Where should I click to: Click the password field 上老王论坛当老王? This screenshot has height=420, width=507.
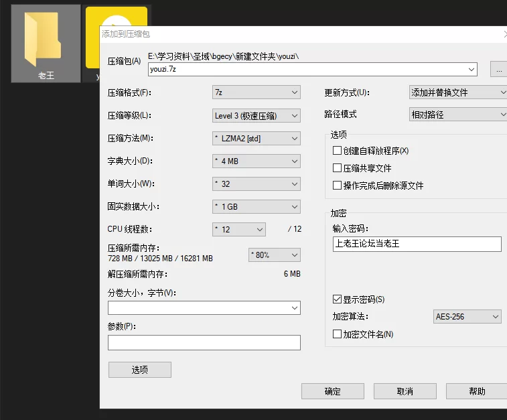pos(417,244)
